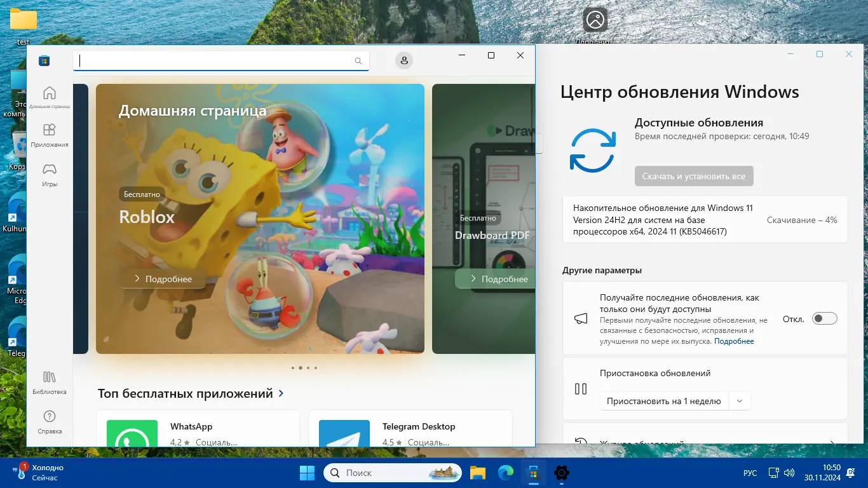868x488 pixels.
Task: Open the Холодно weather widget on the taskbar
Action: pyautogui.click(x=38, y=473)
